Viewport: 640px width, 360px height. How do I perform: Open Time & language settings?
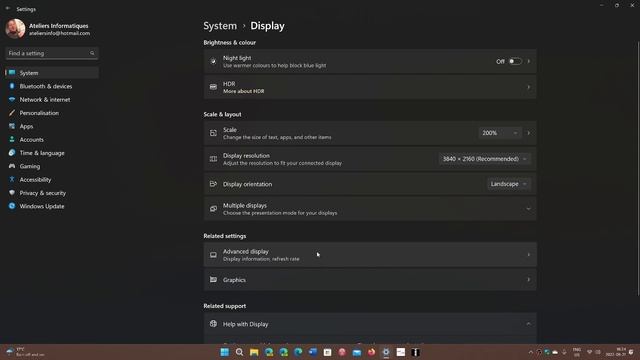(x=52, y=153)
